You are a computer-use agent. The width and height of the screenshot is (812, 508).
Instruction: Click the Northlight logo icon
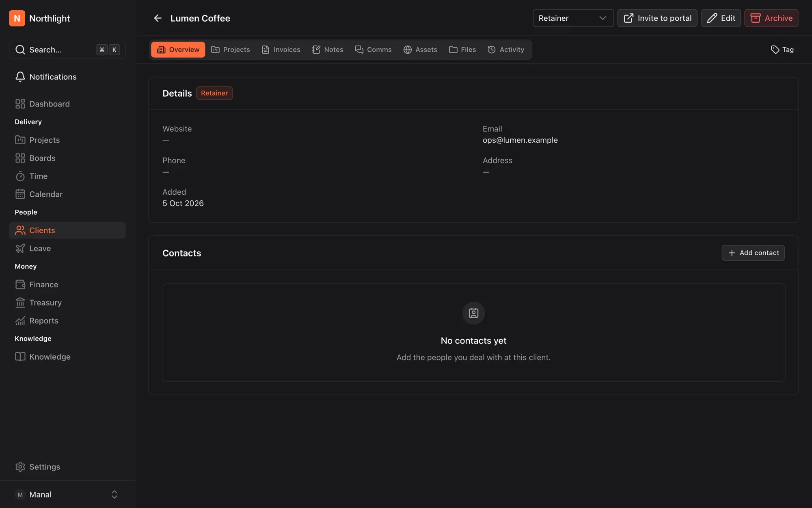coord(17,18)
